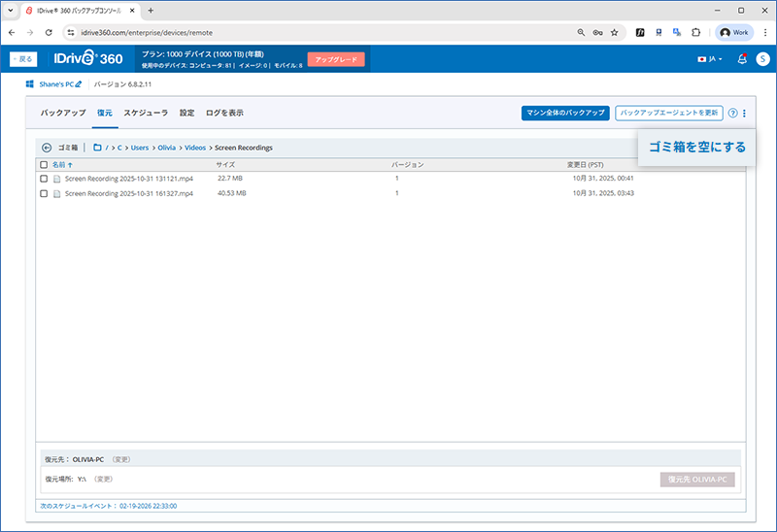Toggle the select-all checkbox in header
The width and height of the screenshot is (777, 532).
[x=44, y=165]
